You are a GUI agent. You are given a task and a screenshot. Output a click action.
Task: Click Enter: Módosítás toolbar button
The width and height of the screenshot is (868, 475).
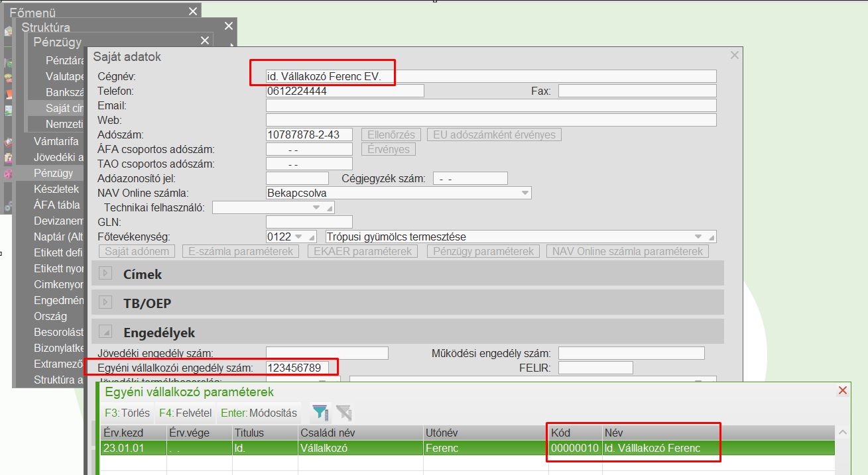(259, 413)
